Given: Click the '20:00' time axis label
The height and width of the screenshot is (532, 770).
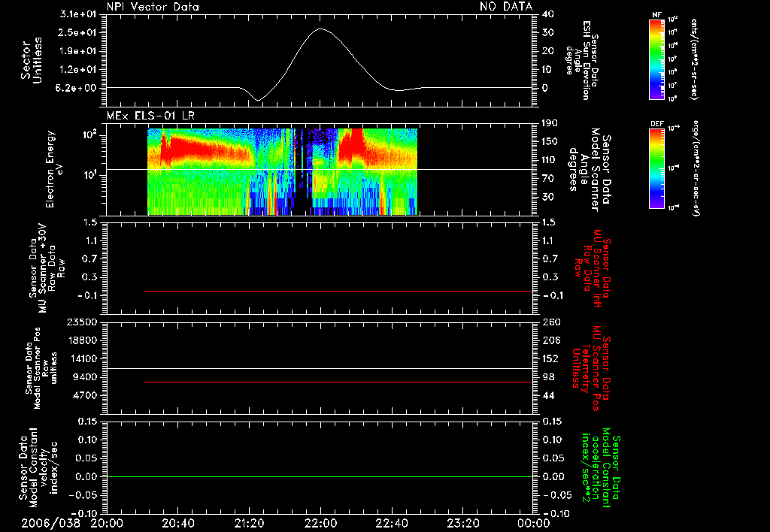Looking at the screenshot, I should [x=107, y=523].
